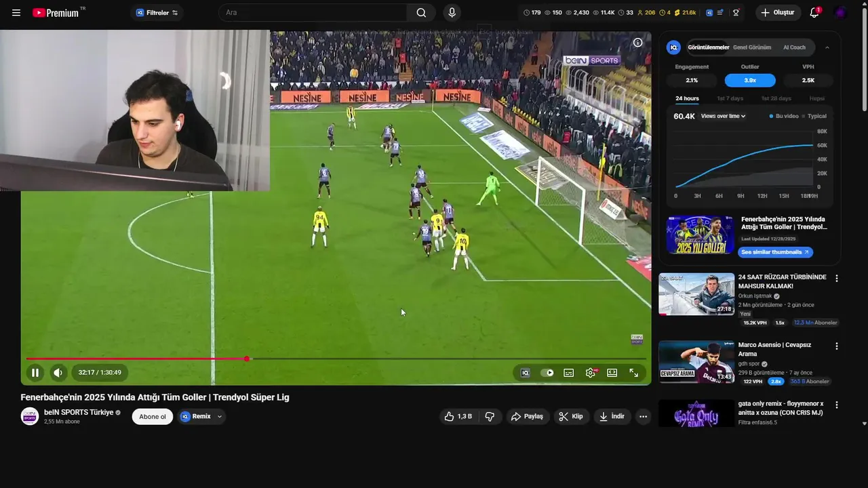Focus the Ara search field
The width and height of the screenshot is (868, 488).
(x=313, y=13)
